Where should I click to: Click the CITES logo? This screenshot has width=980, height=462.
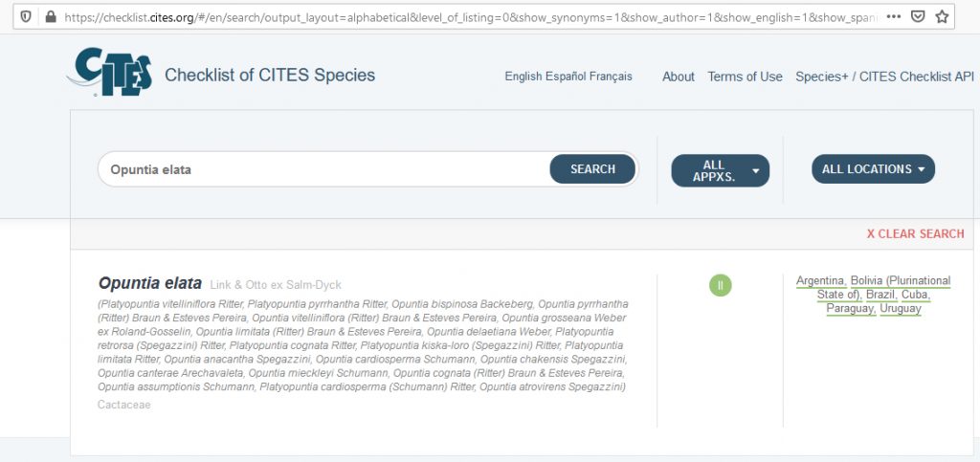tap(110, 73)
